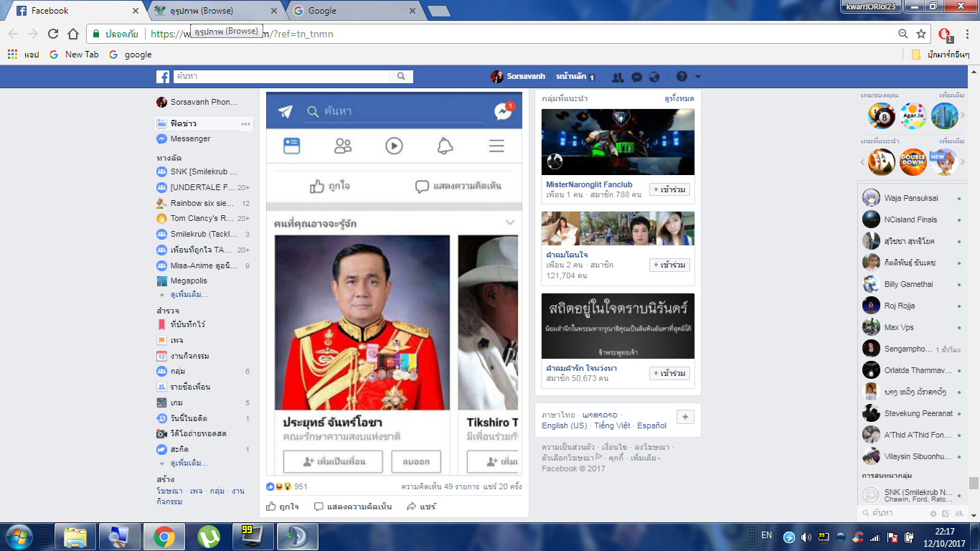Join the MisterNarongLit Fanclub group
980x551 pixels.
coord(669,189)
